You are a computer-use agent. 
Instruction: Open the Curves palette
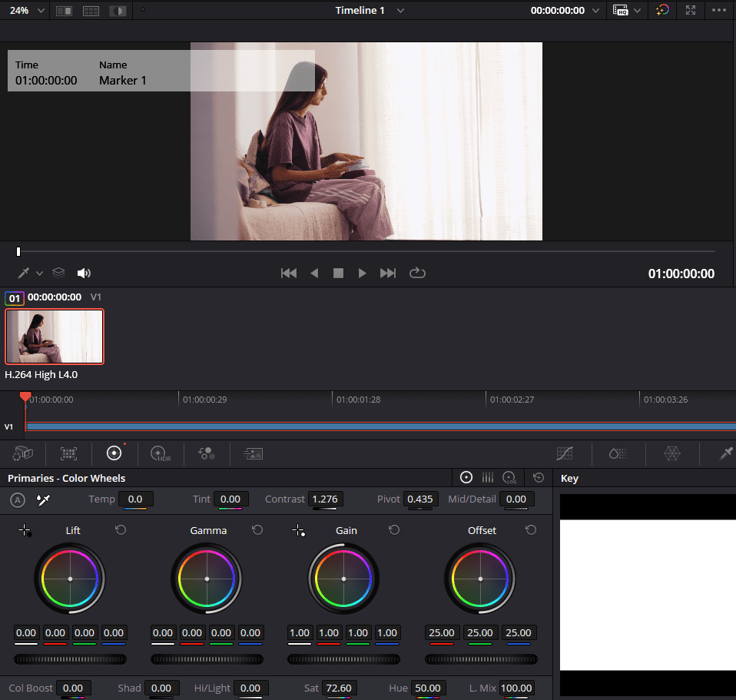point(565,454)
